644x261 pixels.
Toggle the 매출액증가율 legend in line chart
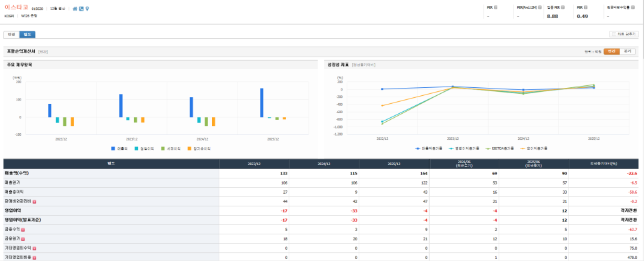pos(429,148)
